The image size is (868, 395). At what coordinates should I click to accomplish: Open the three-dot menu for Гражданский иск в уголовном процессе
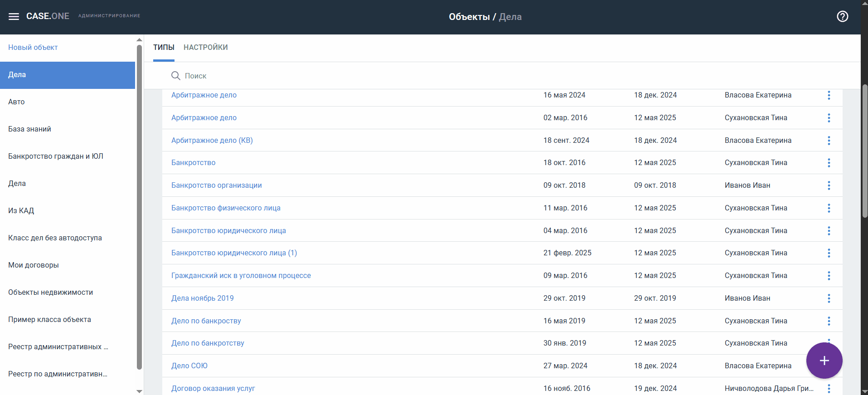[829, 276]
